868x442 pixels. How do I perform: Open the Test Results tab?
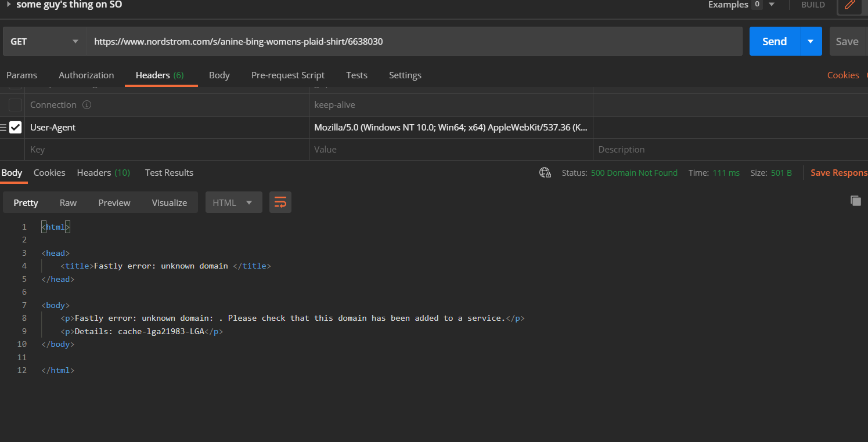tap(169, 172)
